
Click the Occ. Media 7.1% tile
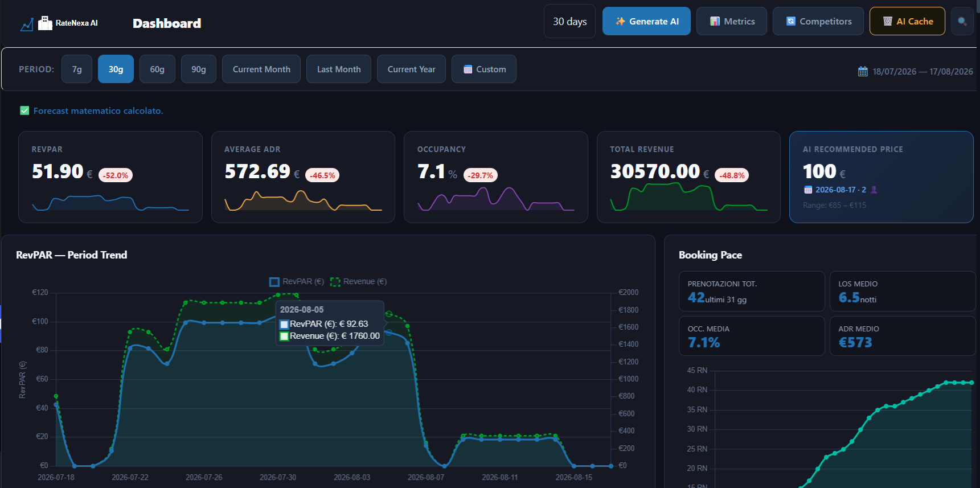tap(752, 336)
